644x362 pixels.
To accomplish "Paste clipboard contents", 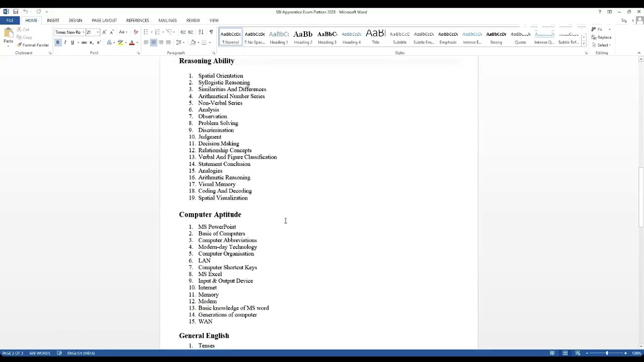I will pos(8,36).
